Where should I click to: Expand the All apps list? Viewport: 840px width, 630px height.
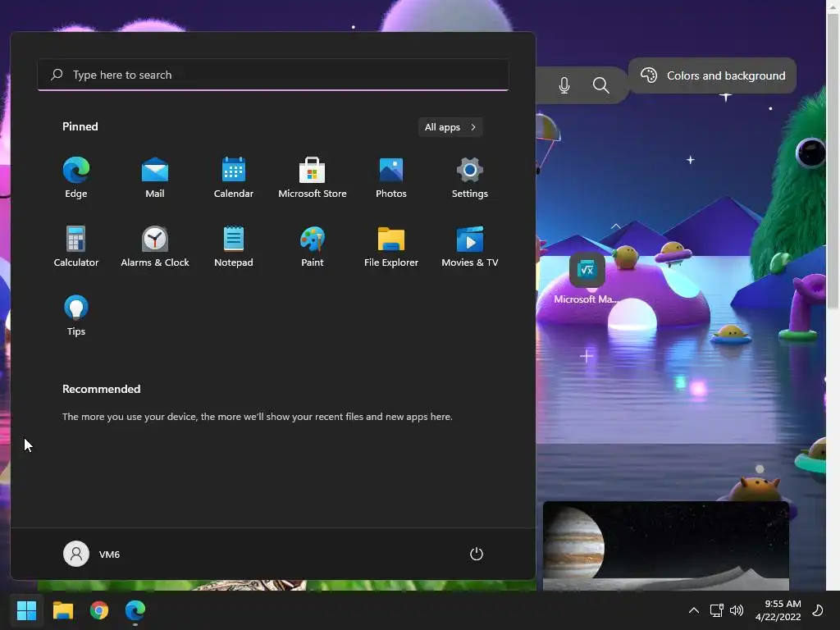coord(450,127)
